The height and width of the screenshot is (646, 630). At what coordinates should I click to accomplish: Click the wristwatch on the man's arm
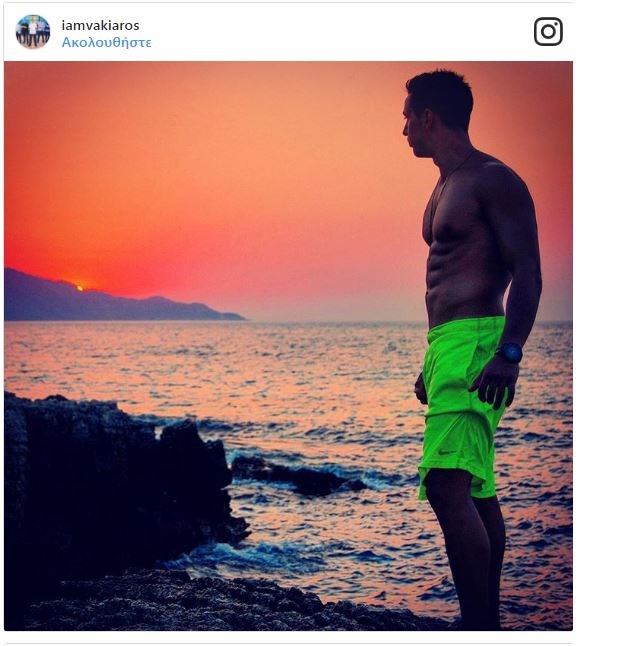(x=510, y=353)
